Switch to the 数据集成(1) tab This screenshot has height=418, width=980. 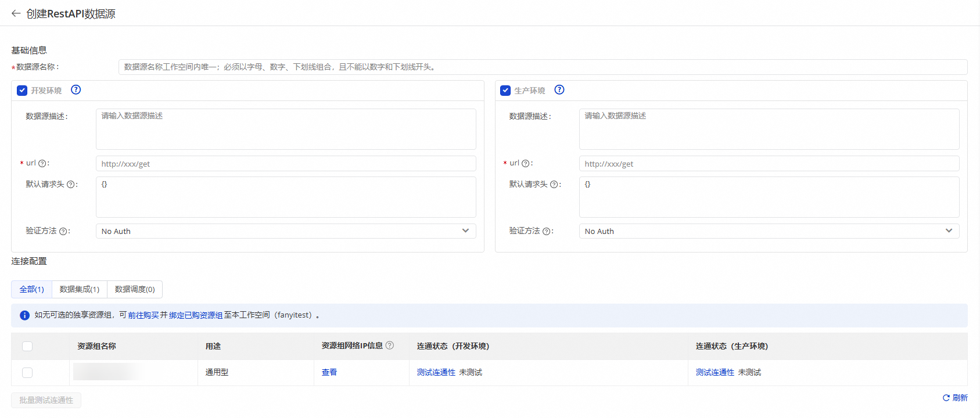pyautogui.click(x=80, y=289)
